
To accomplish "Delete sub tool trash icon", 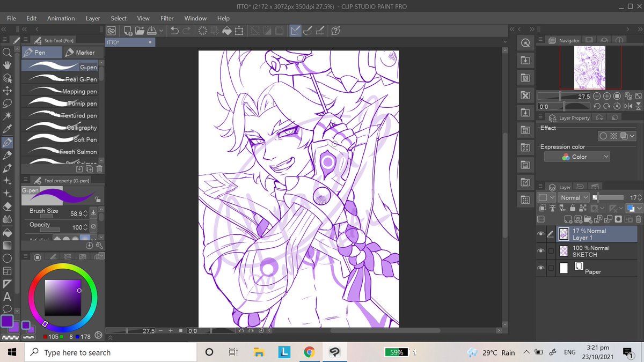I will (x=99, y=168).
